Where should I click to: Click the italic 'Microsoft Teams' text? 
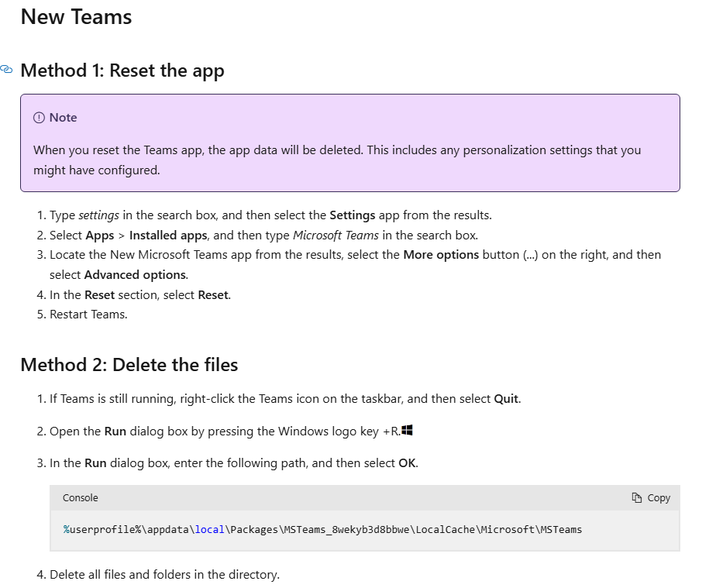pyautogui.click(x=336, y=236)
